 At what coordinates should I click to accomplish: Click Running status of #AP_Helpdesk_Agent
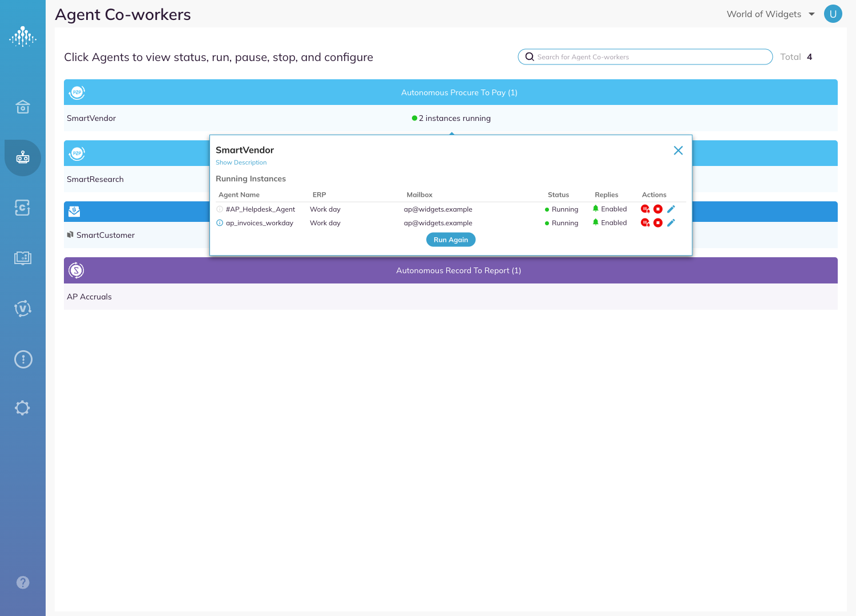[562, 209]
